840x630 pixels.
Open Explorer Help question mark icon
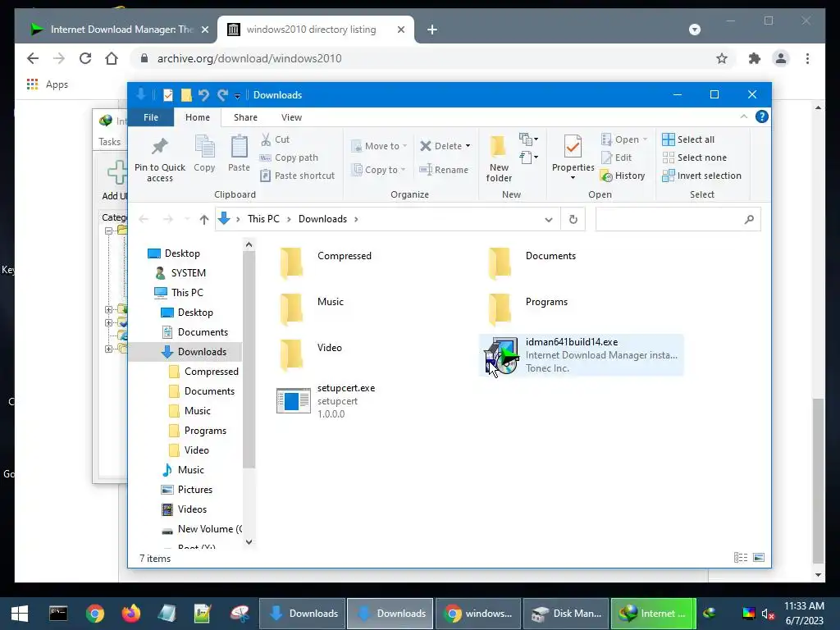[x=762, y=116]
